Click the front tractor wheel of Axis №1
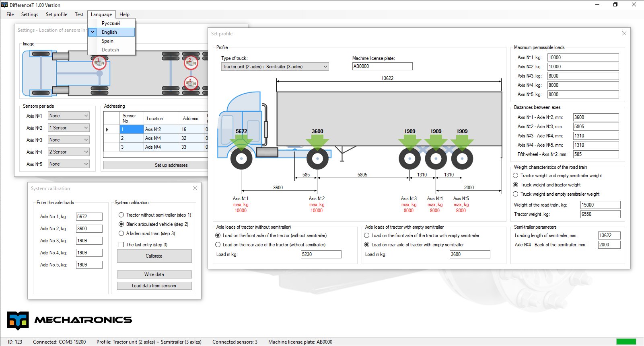 241,159
